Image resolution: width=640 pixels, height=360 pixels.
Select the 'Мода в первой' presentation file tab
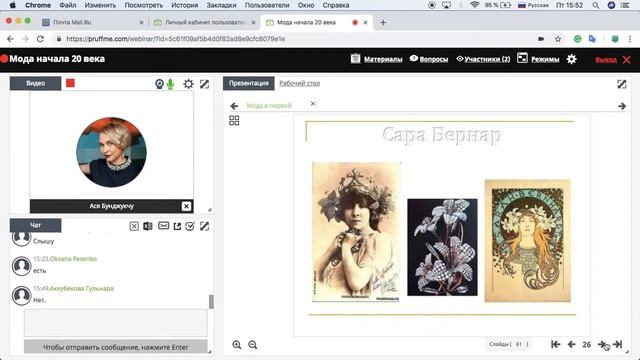(x=269, y=105)
